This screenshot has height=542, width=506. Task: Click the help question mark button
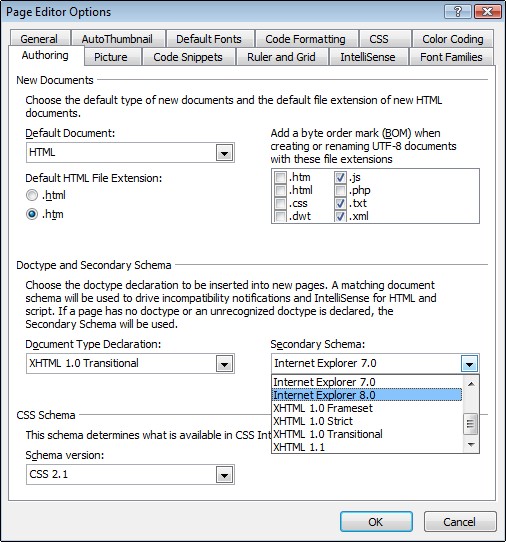coord(457,12)
